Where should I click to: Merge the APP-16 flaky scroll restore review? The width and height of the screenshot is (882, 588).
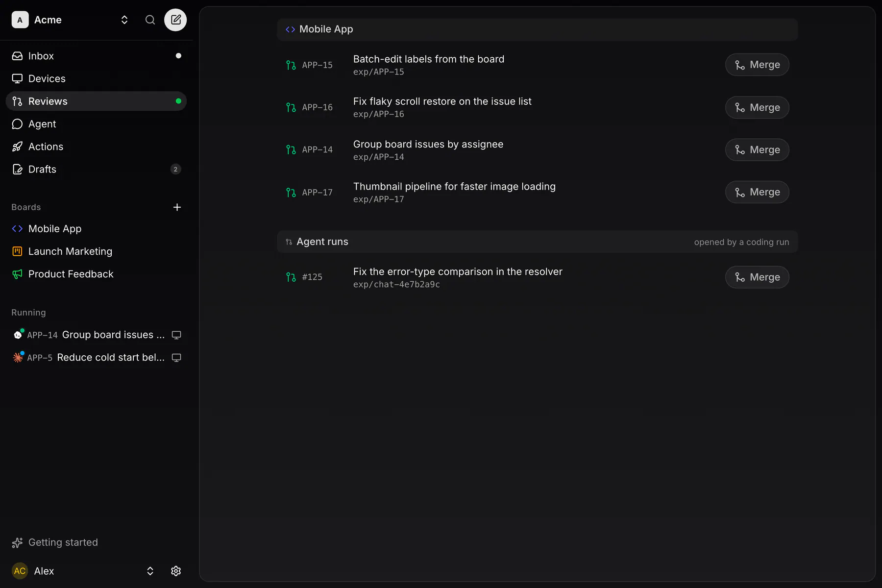pyautogui.click(x=757, y=107)
